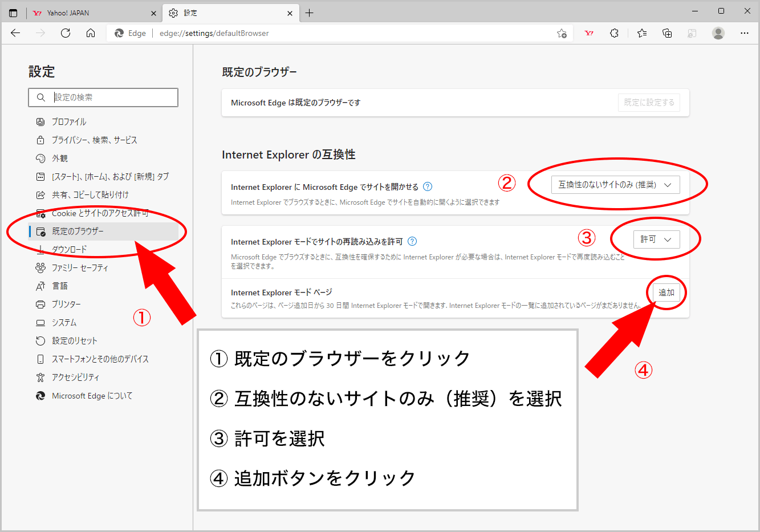Viewport: 760px width, 532px height.
Task: Click the forward navigation arrow
Action: tap(40, 33)
